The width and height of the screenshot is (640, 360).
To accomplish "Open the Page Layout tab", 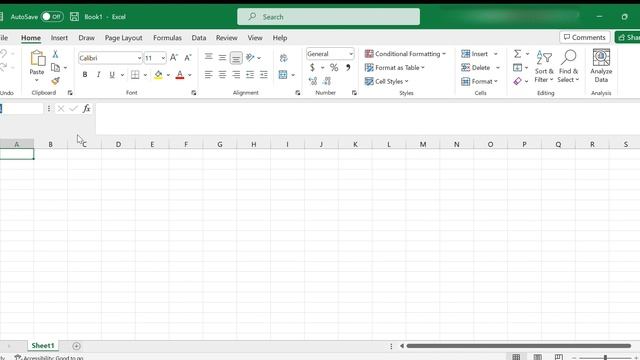I will tap(124, 38).
